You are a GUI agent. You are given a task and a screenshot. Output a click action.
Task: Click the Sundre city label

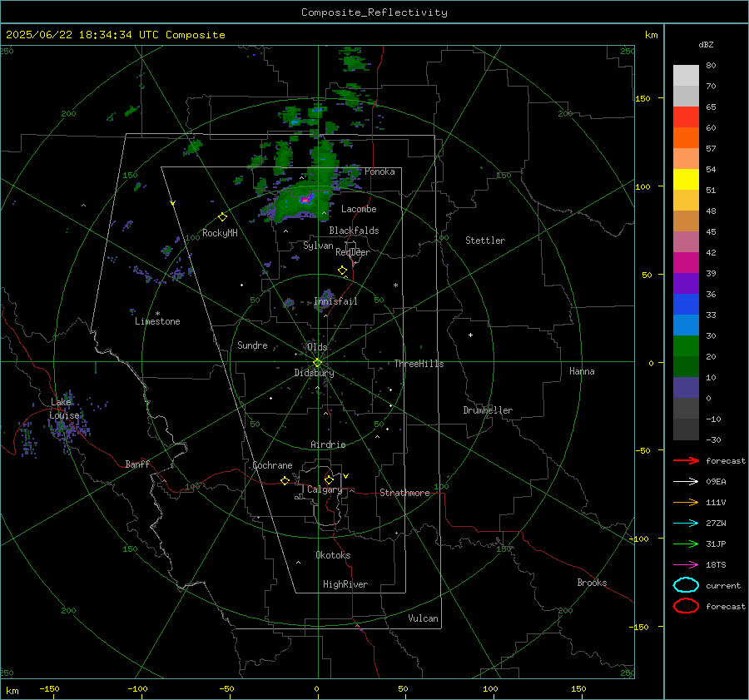pos(252,345)
